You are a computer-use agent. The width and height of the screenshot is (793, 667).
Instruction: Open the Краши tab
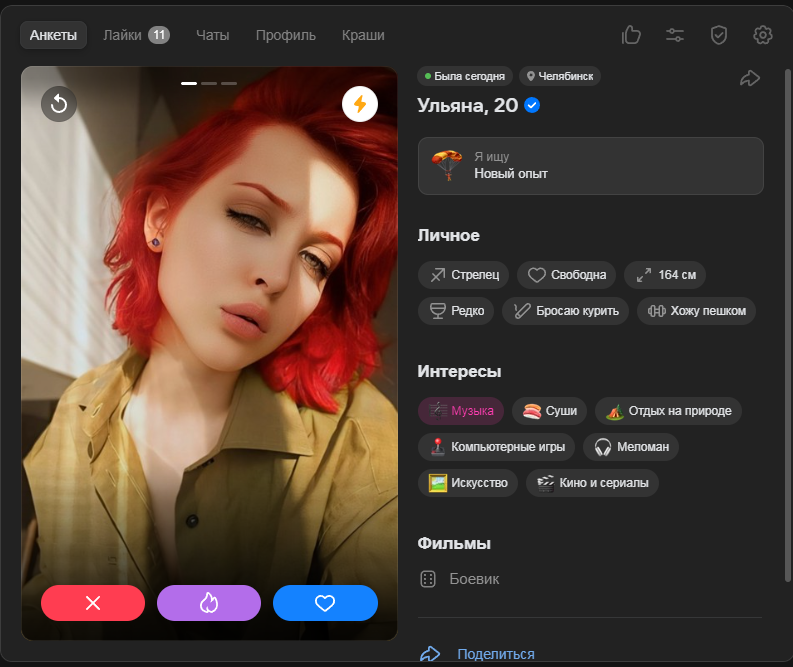363,35
